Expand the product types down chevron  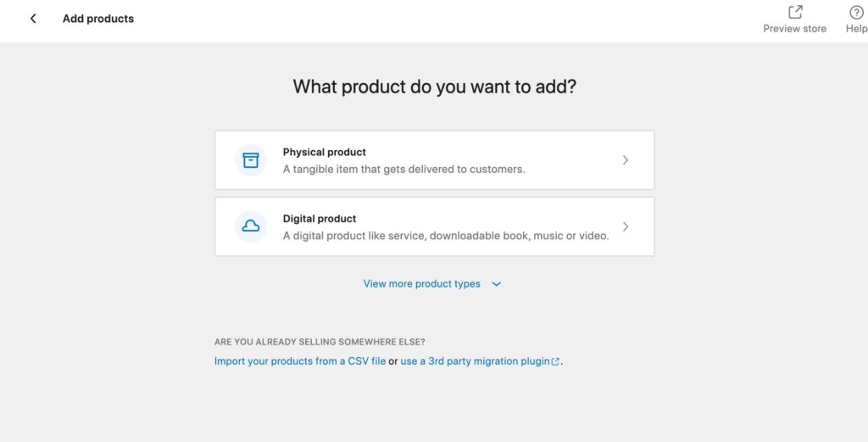497,284
